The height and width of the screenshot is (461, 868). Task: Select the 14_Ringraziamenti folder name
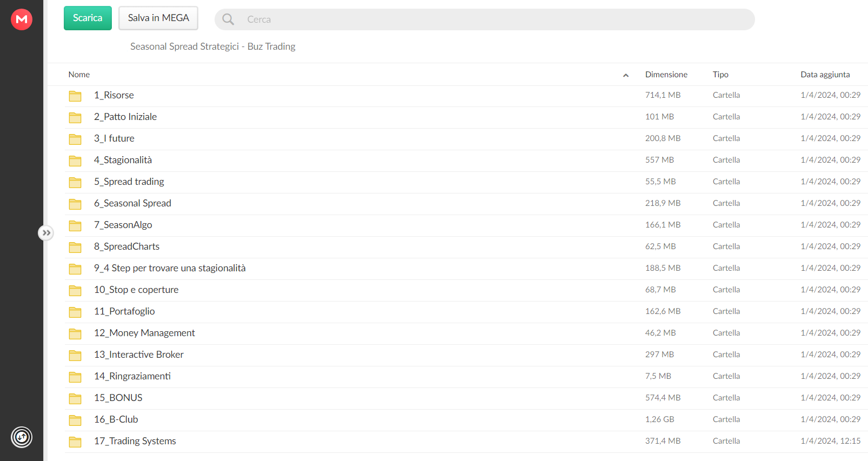(132, 376)
